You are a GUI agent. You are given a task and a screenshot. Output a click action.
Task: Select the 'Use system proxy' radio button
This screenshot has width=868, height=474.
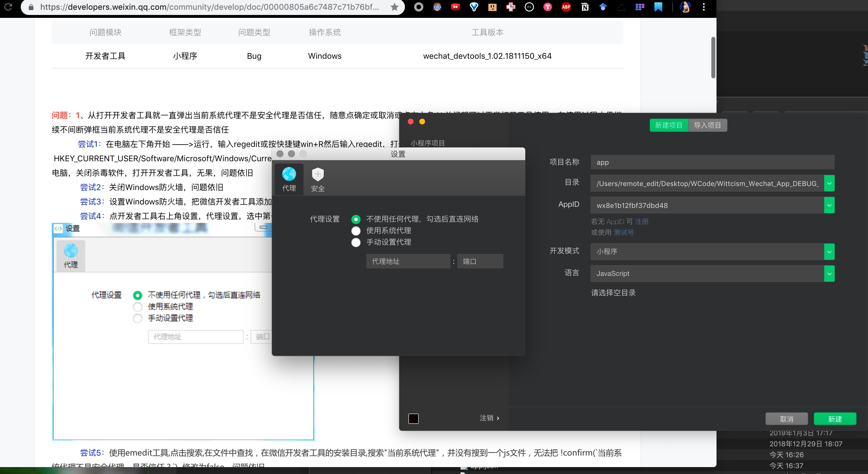(356, 231)
